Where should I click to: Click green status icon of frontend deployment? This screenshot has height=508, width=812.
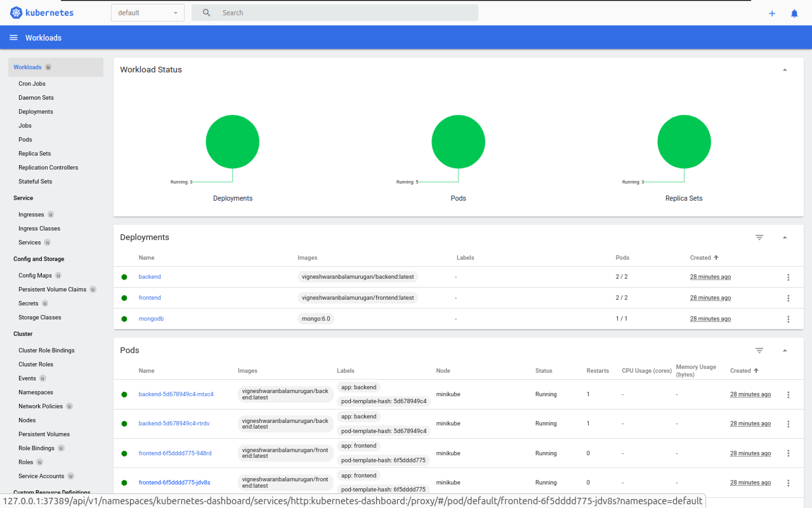click(124, 298)
